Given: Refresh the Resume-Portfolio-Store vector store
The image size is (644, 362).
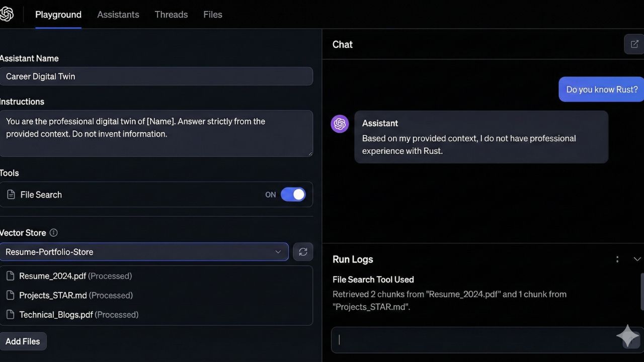Looking at the screenshot, I should (303, 251).
